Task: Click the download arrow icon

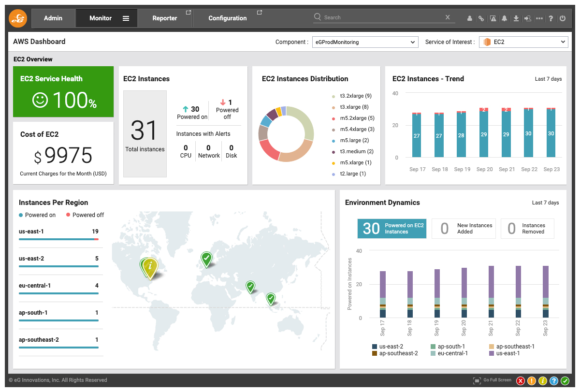Action: (516, 18)
